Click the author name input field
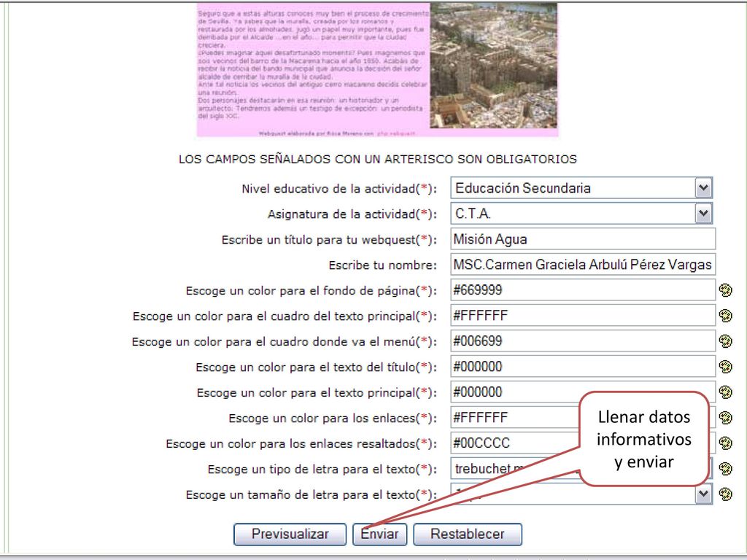747x560 pixels. click(x=583, y=264)
